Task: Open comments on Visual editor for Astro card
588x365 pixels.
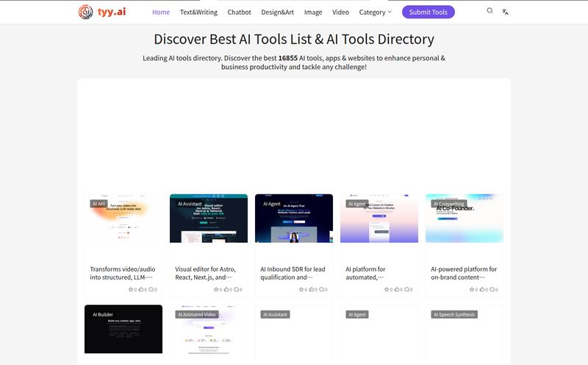Action: pos(236,289)
